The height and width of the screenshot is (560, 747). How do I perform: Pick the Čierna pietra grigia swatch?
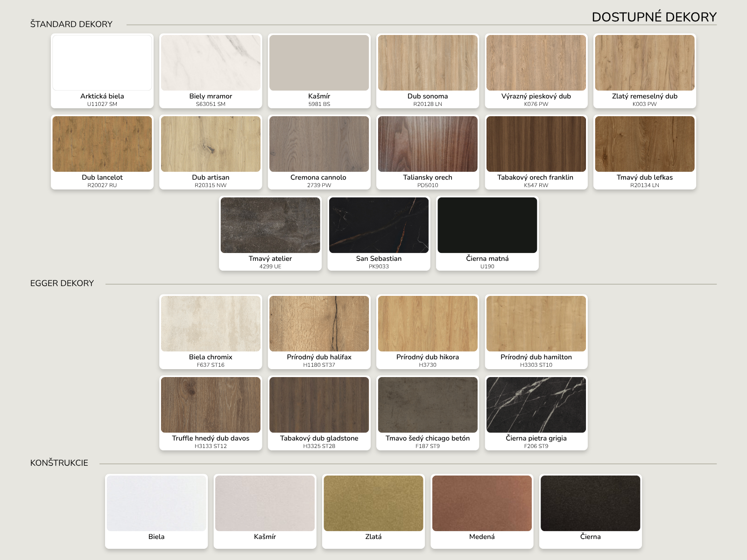click(x=536, y=413)
